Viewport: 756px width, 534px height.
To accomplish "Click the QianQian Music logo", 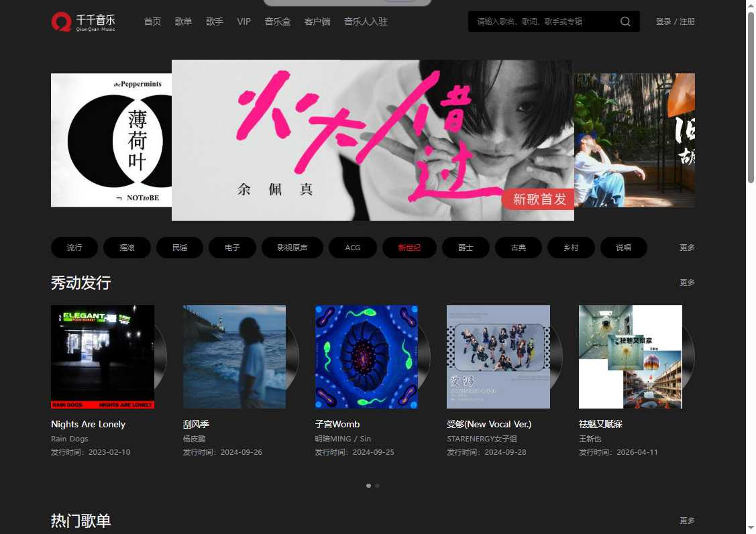I will [82, 21].
